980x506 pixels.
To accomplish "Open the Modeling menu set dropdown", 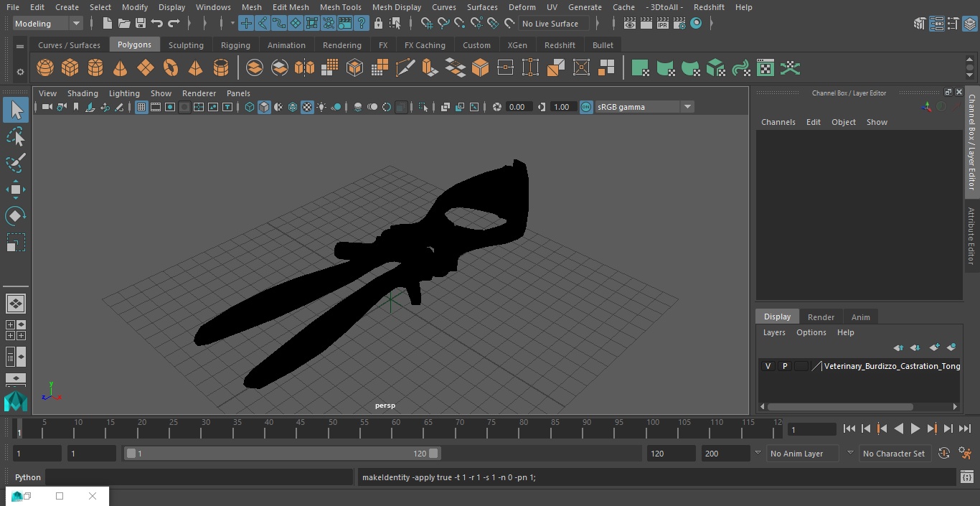I will (x=48, y=24).
